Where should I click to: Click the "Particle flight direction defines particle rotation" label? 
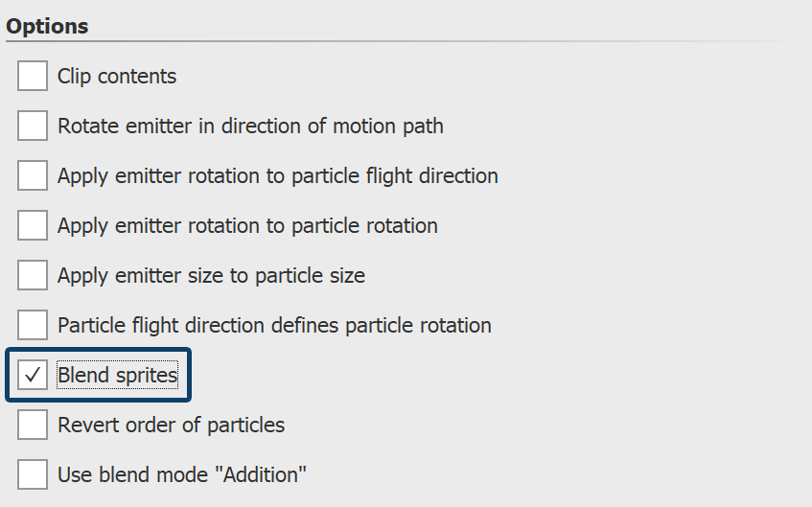coord(274,325)
